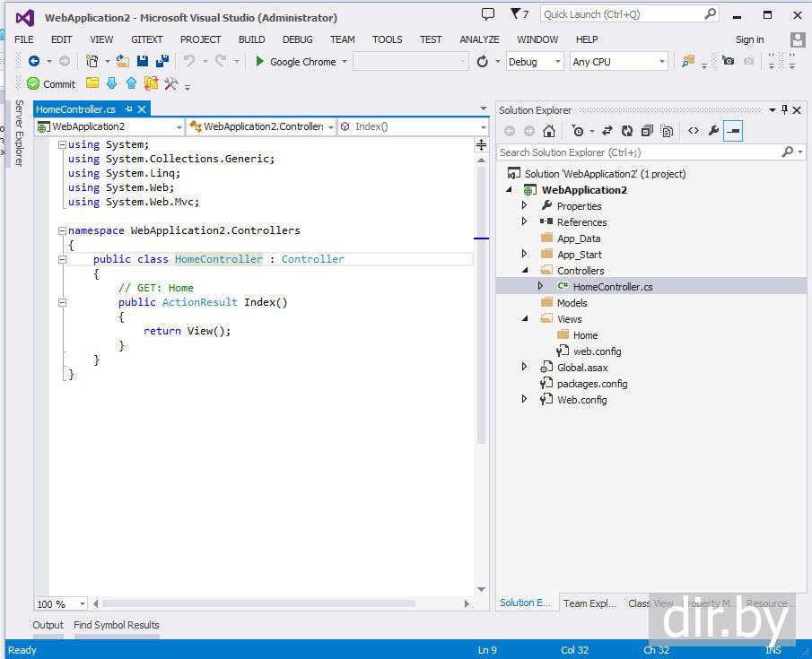Click the View Code icon in Solution Explorer
The height and width of the screenshot is (659, 812).
(694, 131)
